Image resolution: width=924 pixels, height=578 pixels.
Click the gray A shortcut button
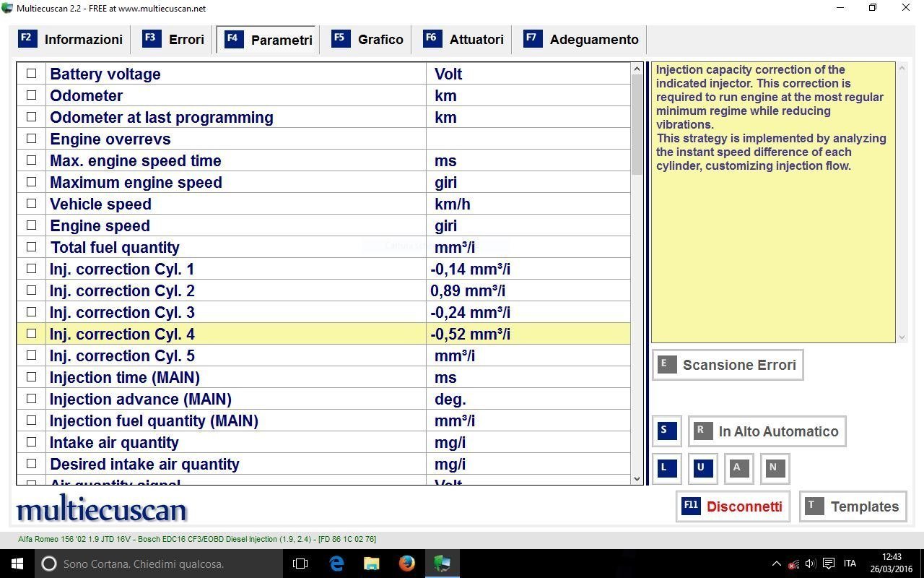coord(738,468)
